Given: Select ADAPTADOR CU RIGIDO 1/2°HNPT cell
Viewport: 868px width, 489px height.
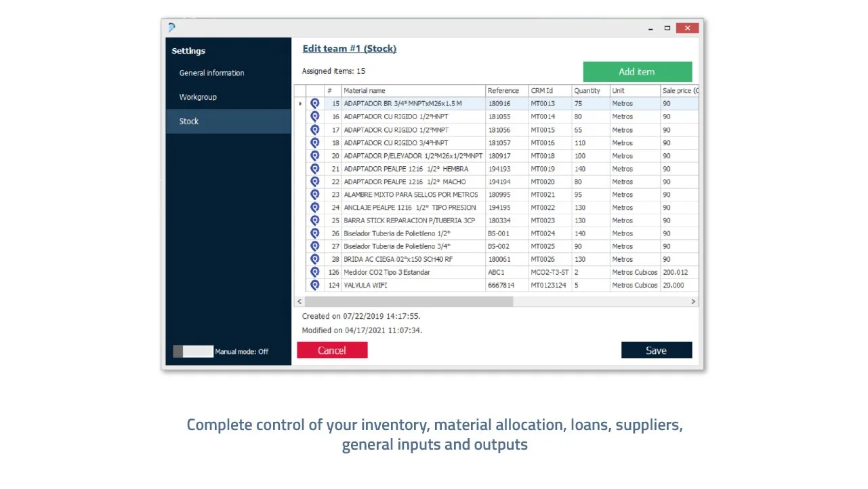Looking at the screenshot, I should click(x=413, y=117).
